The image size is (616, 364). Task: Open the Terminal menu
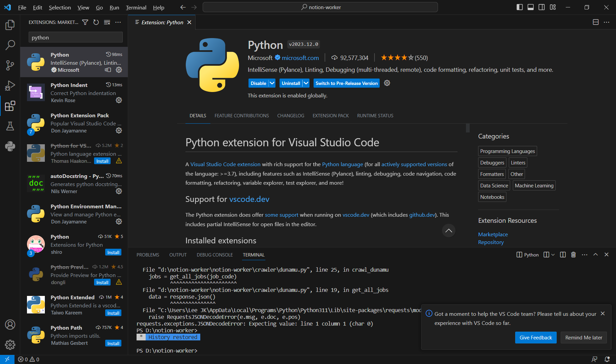pyautogui.click(x=136, y=7)
